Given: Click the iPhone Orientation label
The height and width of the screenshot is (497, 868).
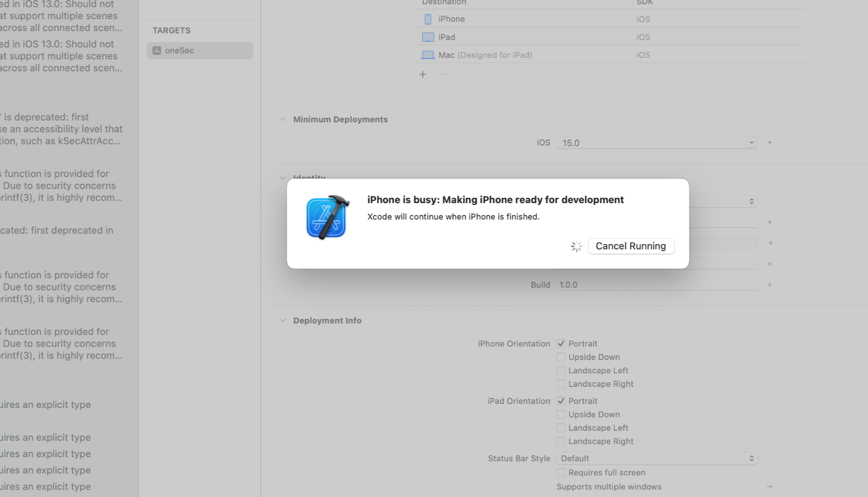Looking at the screenshot, I should 514,343.
